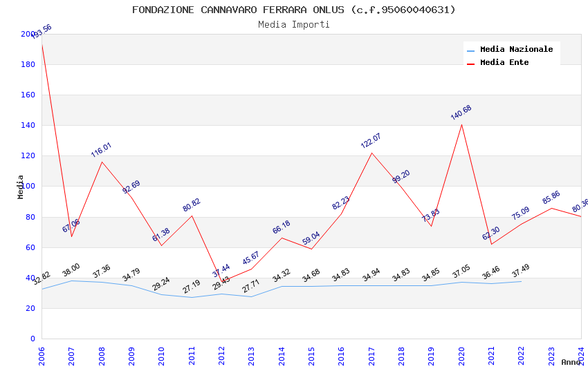Click the 34.85 national average label
The image size is (588, 380).
coord(431,275)
